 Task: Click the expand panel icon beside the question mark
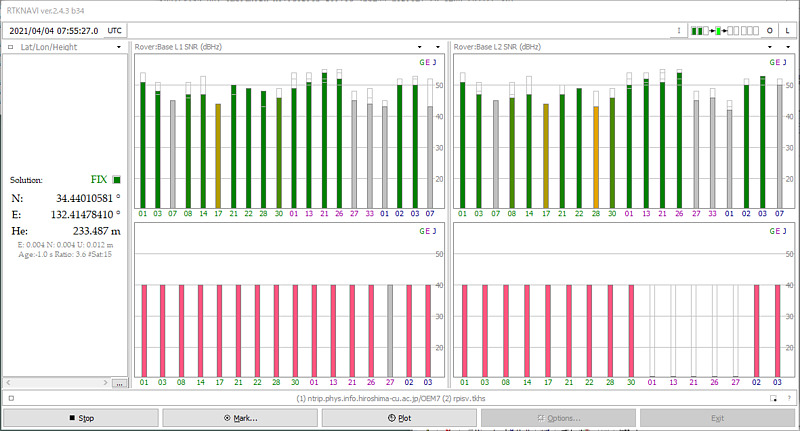[x=773, y=398]
